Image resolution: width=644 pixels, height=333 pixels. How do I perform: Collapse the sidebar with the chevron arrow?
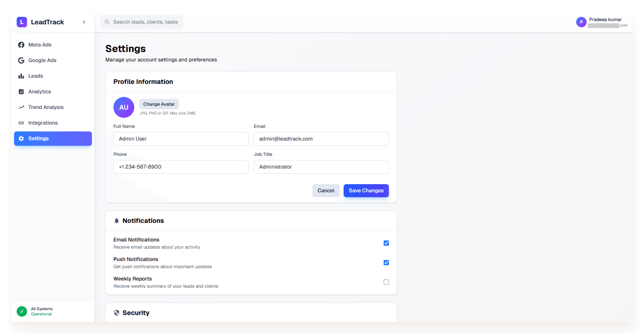pyautogui.click(x=84, y=22)
